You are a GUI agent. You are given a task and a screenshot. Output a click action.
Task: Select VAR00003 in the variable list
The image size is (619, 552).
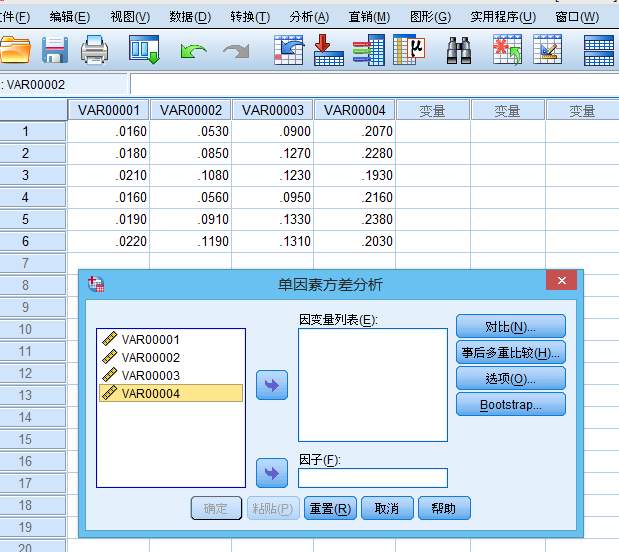171,375
